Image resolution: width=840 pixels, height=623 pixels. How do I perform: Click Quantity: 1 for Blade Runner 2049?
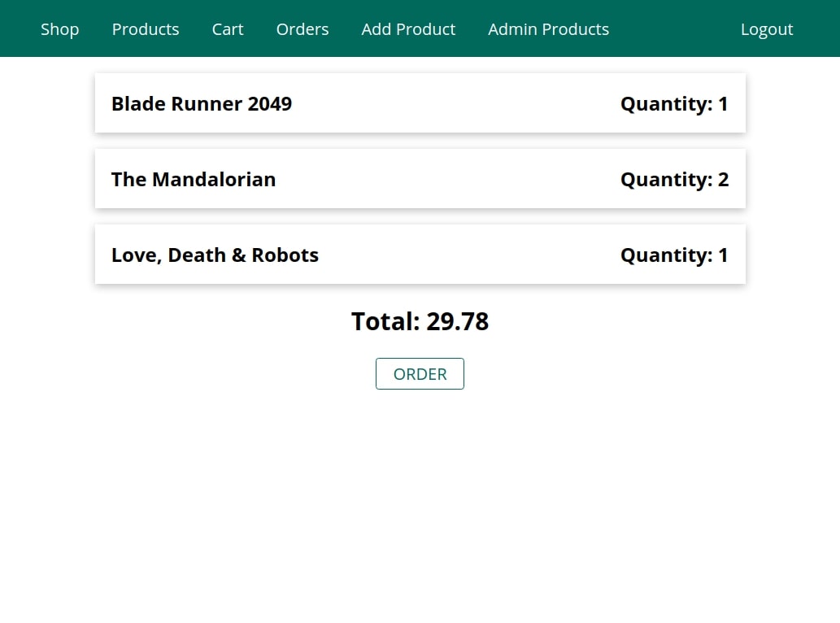(x=674, y=104)
